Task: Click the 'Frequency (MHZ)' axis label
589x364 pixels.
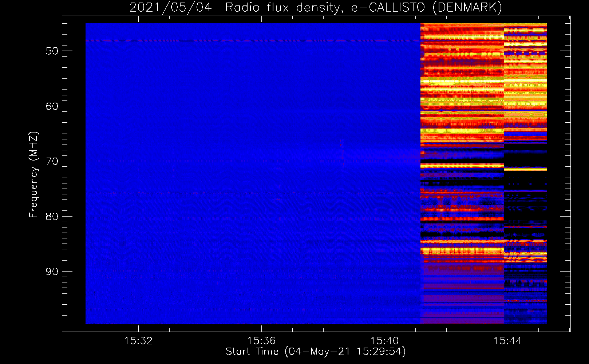Action: 33,175
